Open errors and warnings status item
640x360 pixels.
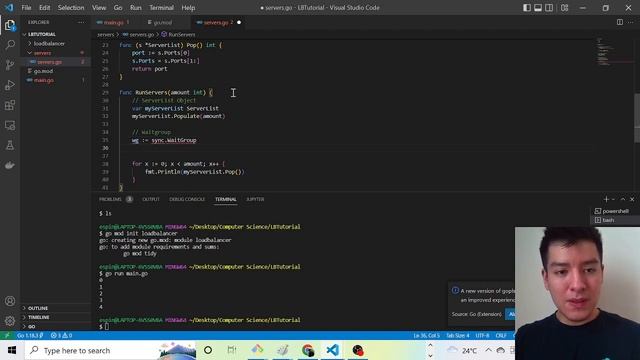(x=61, y=336)
